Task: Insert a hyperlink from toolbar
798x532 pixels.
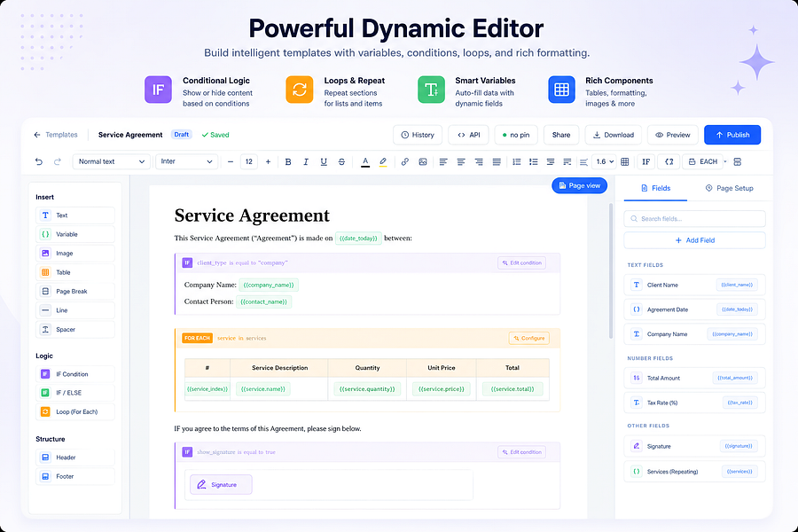Action: pos(405,162)
